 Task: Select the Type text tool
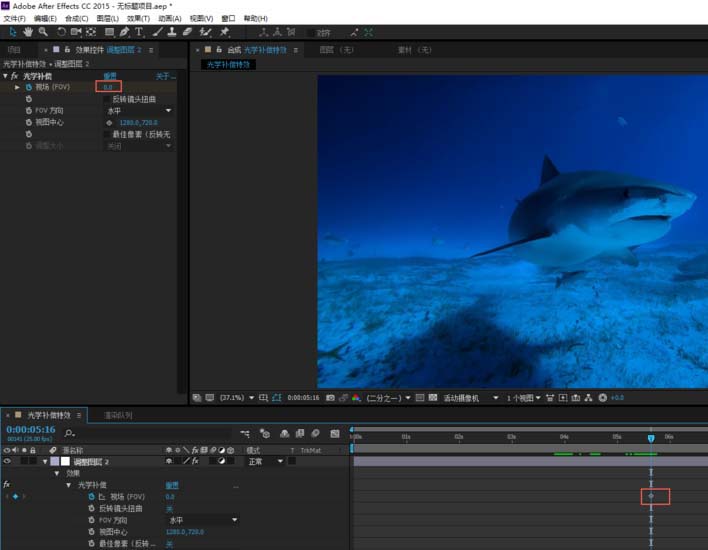click(x=139, y=32)
